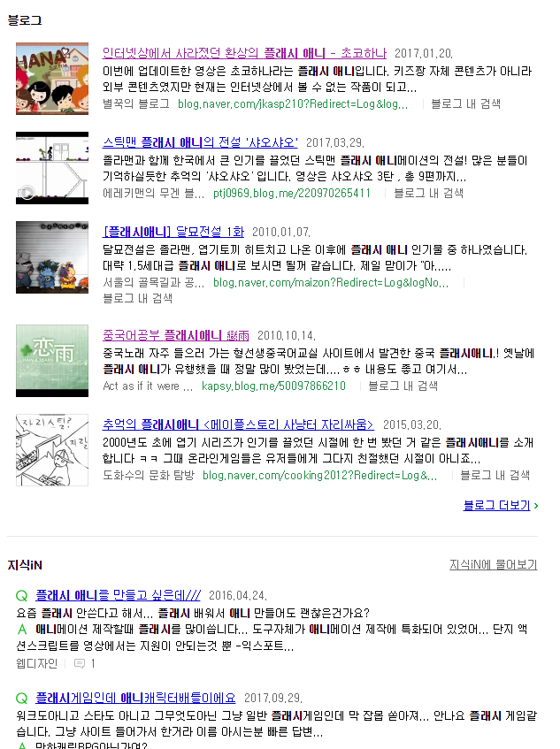Expand more blog results via 블로그 더보기
The image size is (560, 749).
(500, 506)
